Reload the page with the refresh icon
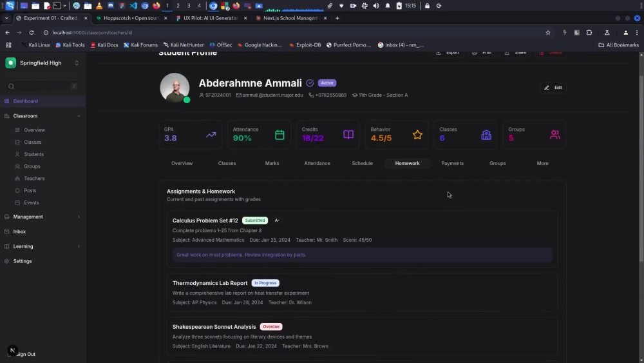The width and height of the screenshot is (644, 363). click(x=31, y=32)
